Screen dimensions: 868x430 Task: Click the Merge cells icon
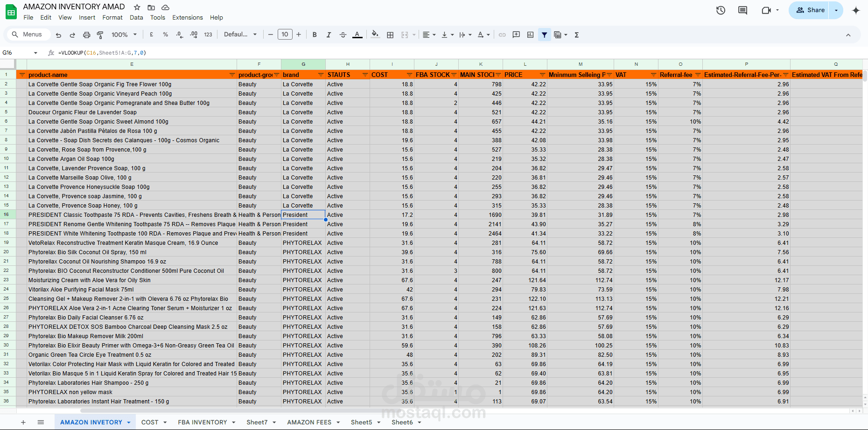click(405, 35)
